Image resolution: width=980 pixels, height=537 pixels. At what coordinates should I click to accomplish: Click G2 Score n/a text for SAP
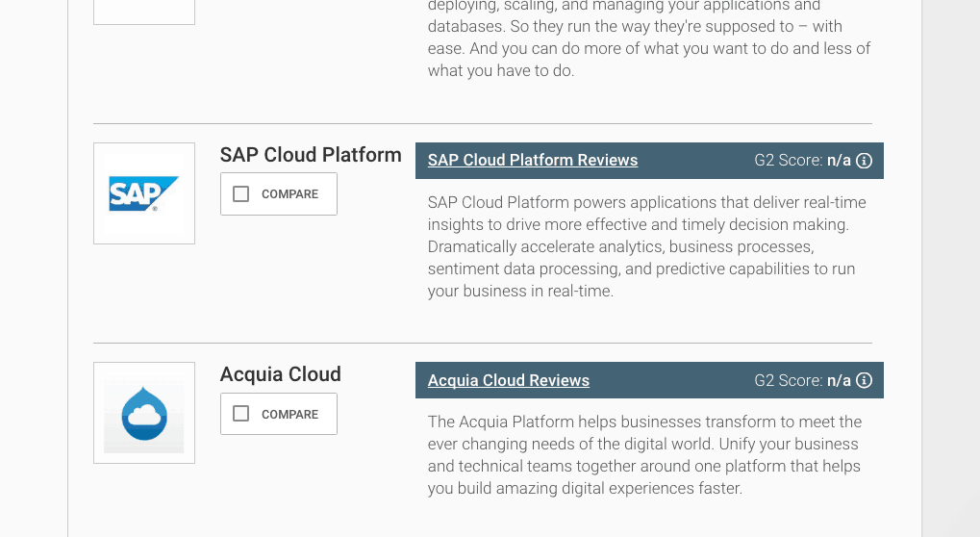point(802,161)
